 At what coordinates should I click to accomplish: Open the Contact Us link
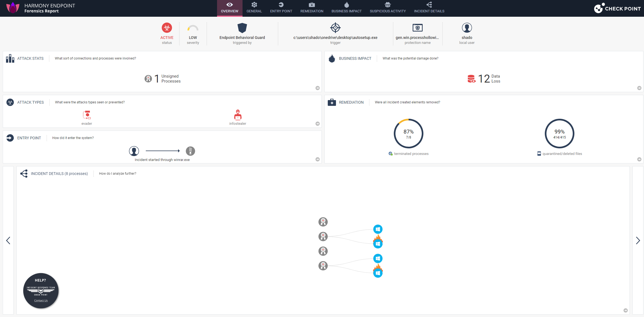coord(41,301)
